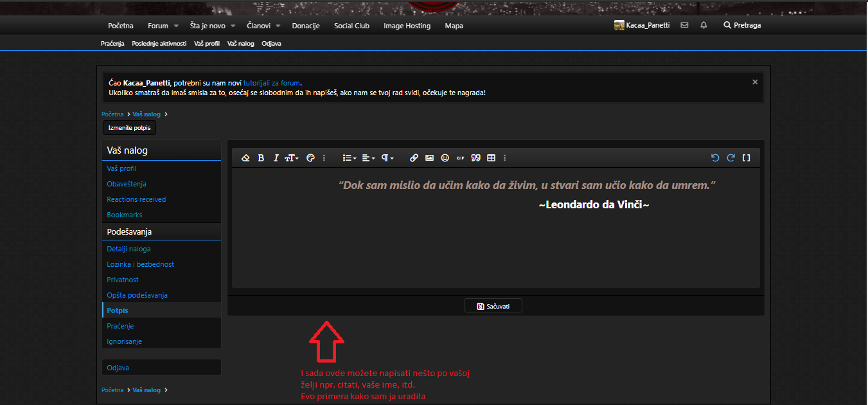
Task: Click the Insert link icon
Action: pyautogui.click(x=414, y=158)
